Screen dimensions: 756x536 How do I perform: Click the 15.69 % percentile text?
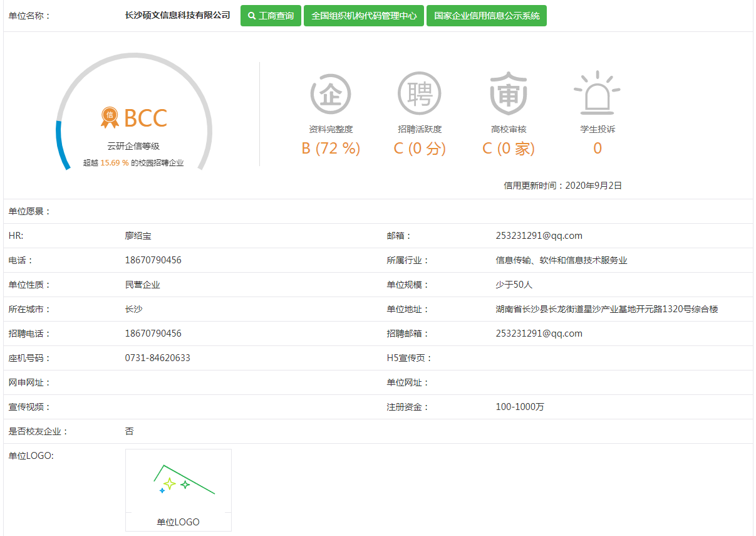click(114, 163)
